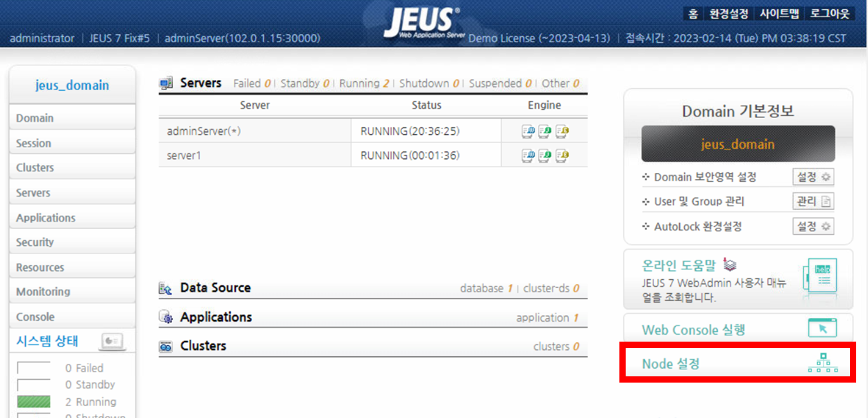Click the online help books icon
This screenshot has width=868, height=418.
(729, 265)
